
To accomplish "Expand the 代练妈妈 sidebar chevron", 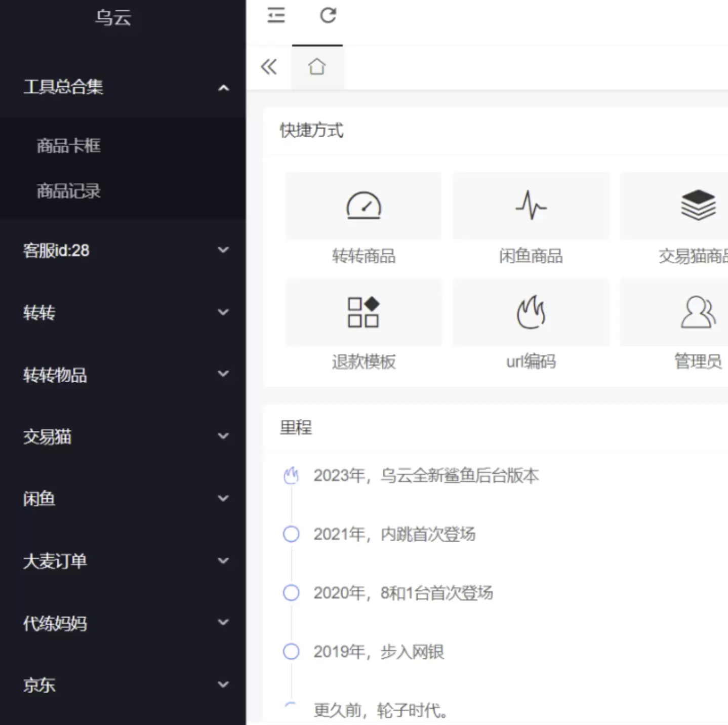I will (223, 622).
